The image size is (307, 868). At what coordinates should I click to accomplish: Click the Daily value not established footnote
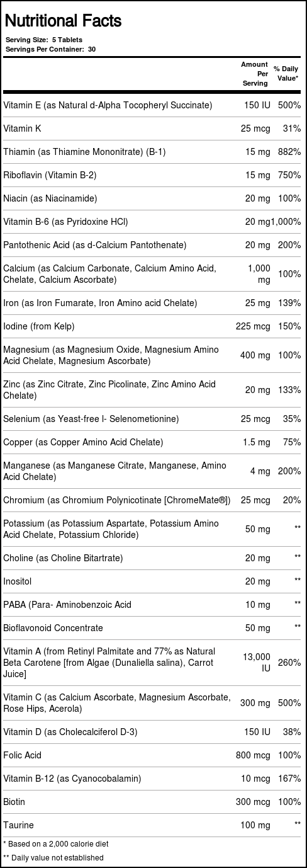(53, 857)
